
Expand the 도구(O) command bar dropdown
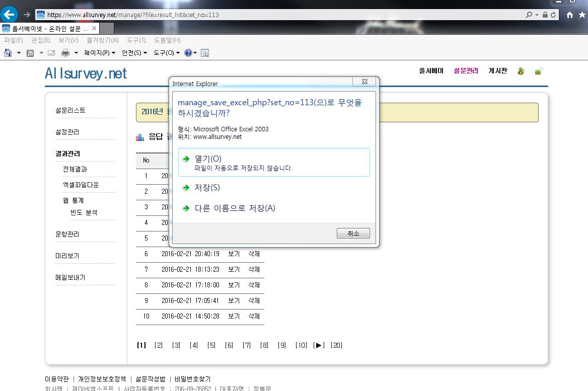(166, 53)
